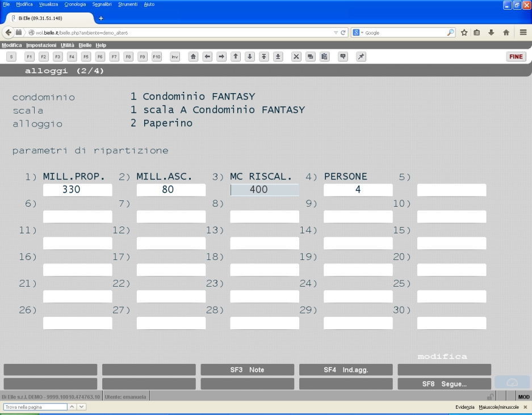Click the F1 function key button
Image resolution: width=532 pixels, height=415 pixels.
pos(29,57)
